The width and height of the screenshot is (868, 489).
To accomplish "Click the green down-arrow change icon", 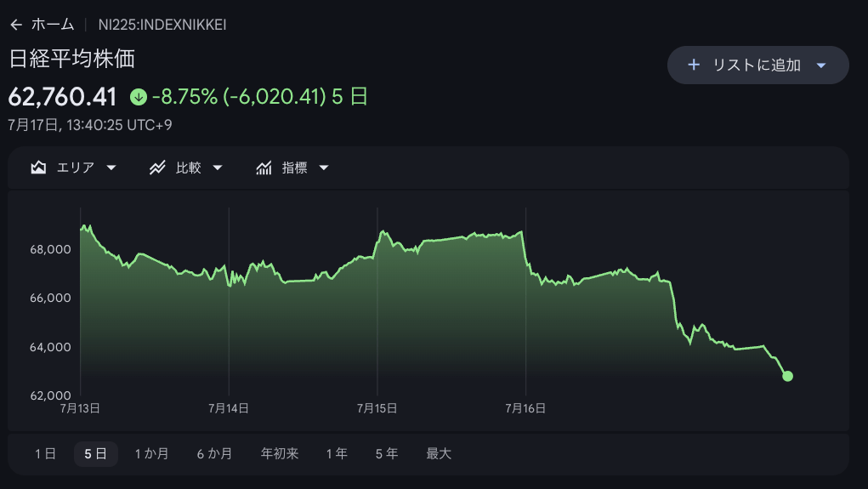I will tap(139, 98).
